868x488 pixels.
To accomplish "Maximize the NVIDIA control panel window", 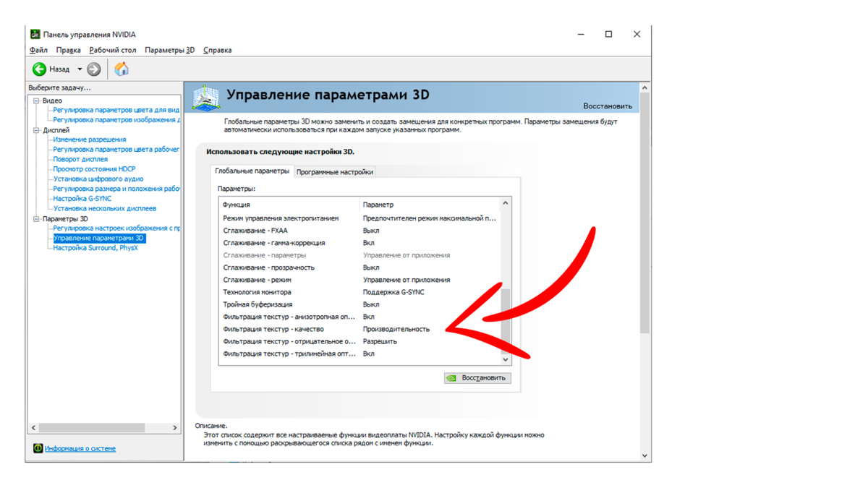I will pos(608,34).
